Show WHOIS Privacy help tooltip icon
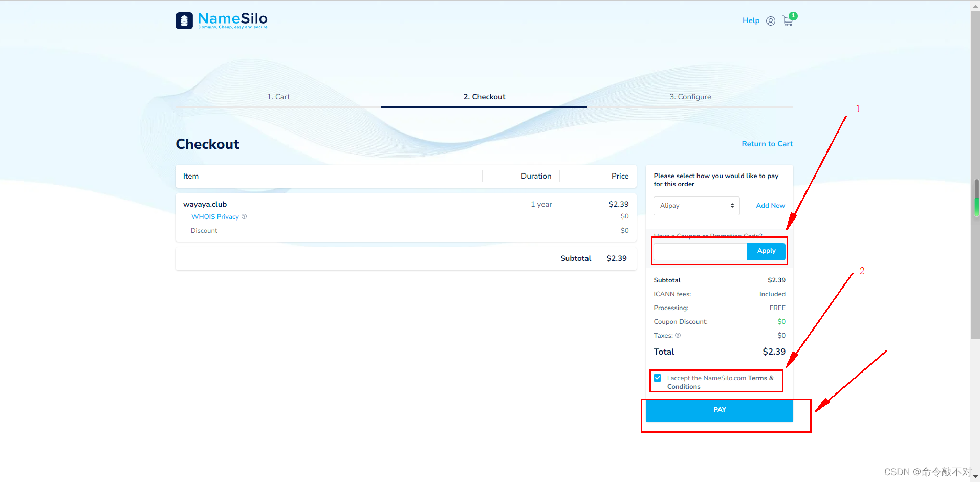This screenshot has width=980, height=482. [244, 216]
